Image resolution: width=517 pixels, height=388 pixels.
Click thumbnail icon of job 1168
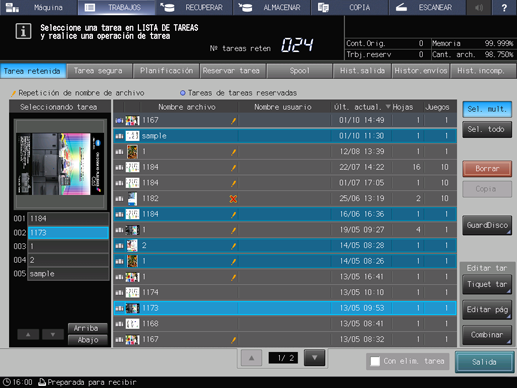[132, 324]
